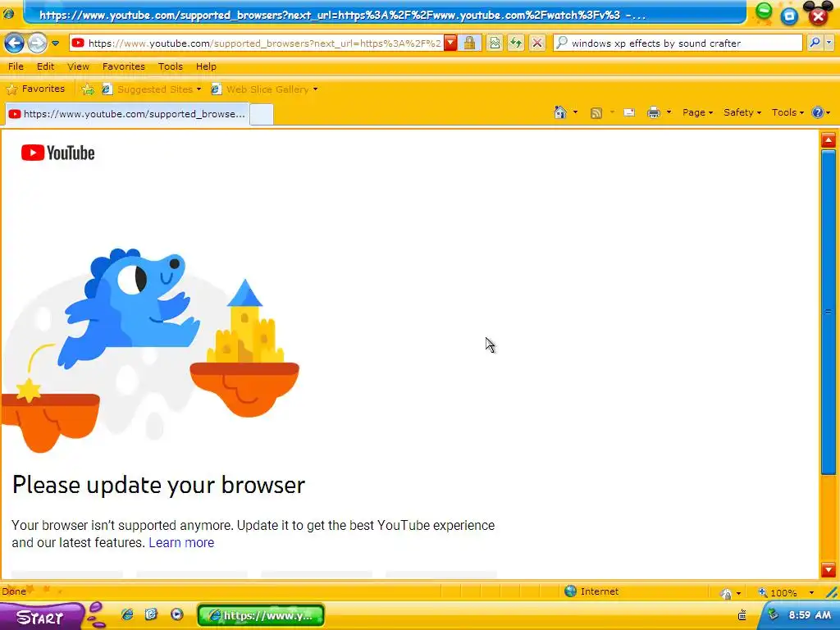The width and height of the screenshot is (840, 630).
Task: Click the second quick launch icon
Action: coord(152,614)
